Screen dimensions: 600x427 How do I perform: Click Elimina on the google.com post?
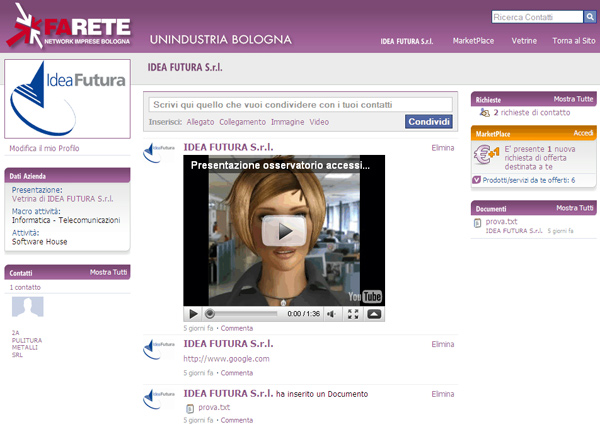[x=443, y=344]
